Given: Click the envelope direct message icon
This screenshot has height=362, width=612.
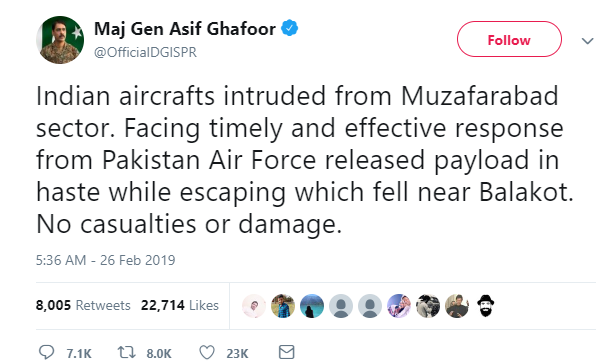Looking at the screenshot, I should [286, 352].
